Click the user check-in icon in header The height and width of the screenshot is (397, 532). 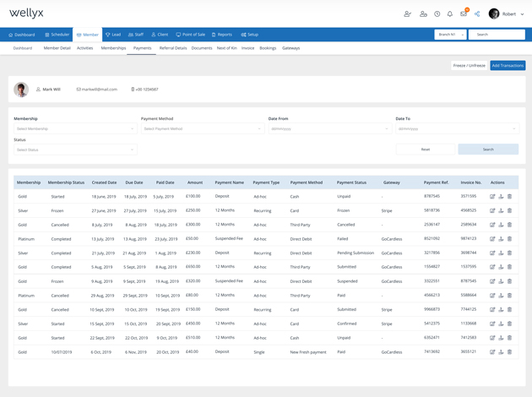tap(408, 14)
